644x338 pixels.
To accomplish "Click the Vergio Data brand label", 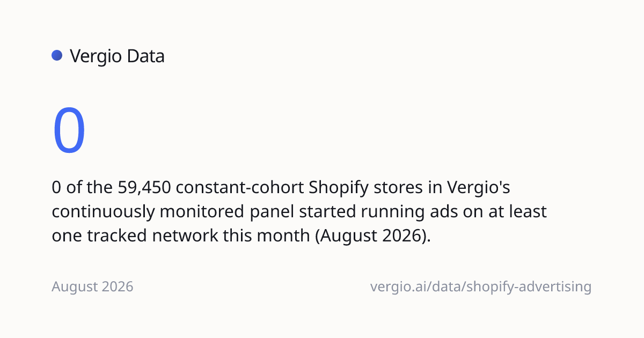I will pyautogui.click(x=117, y=56).
